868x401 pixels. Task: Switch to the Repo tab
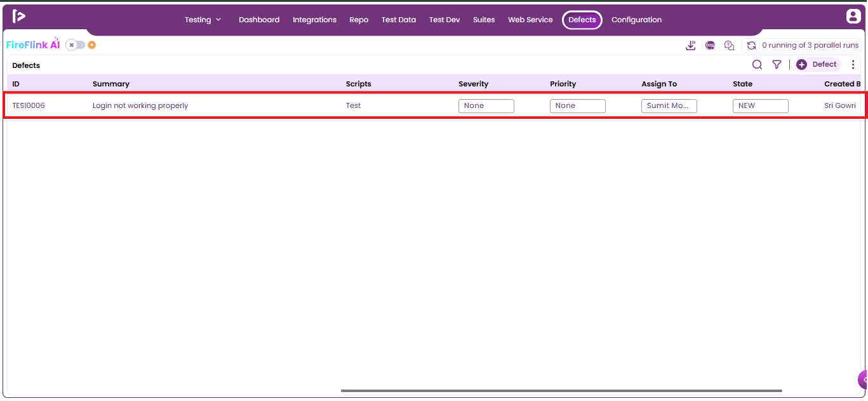pyautogui.click(x=359, y=20)
